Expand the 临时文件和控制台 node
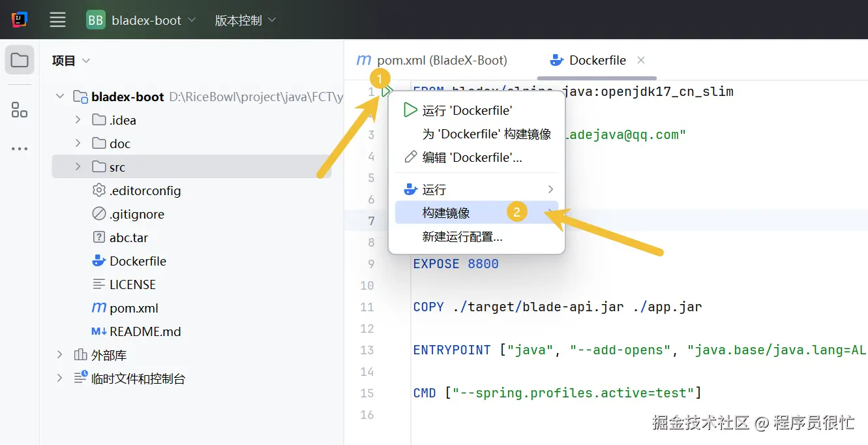 60,378
